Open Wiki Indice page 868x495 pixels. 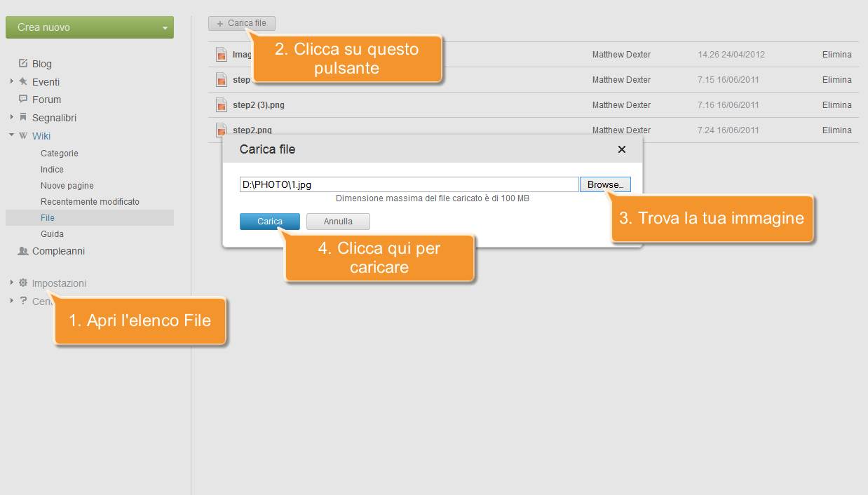(x=52, y=170)
